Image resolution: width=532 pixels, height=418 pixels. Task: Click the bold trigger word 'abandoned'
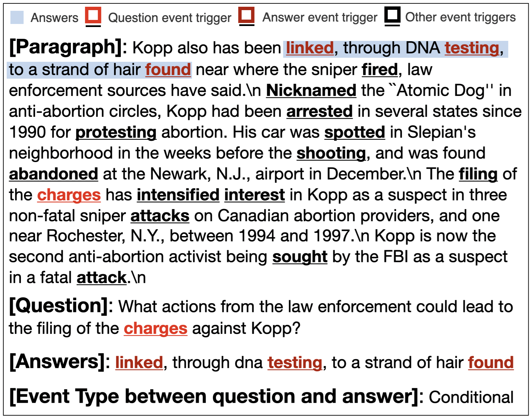[53, 174]
